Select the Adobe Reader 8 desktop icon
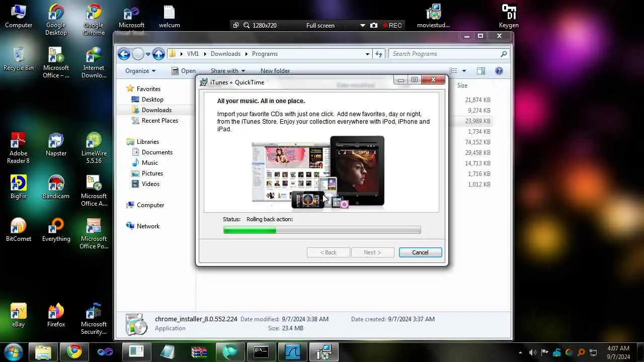The height and width of the screenshot is (362, 644). click(19, 148)
